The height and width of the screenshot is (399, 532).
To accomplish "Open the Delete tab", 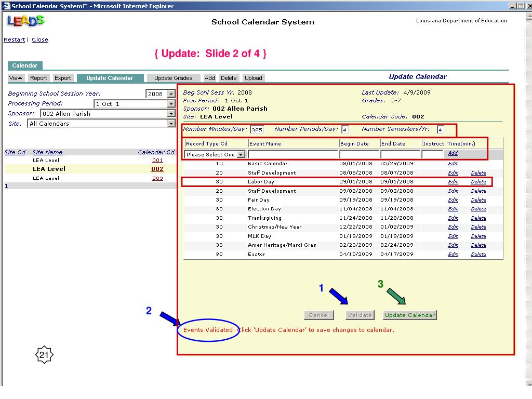I will [229, 78].
